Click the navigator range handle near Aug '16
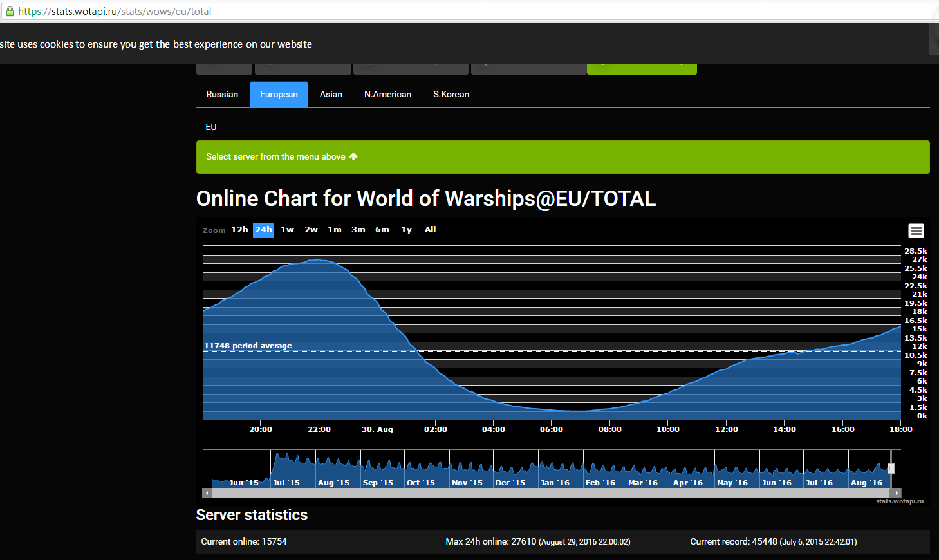 point(891,469)
